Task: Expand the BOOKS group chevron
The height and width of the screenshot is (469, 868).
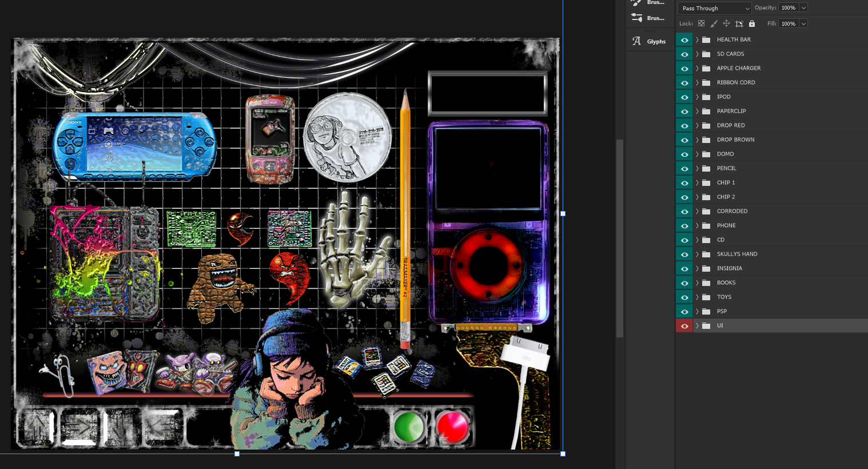Action: (697, 283)
